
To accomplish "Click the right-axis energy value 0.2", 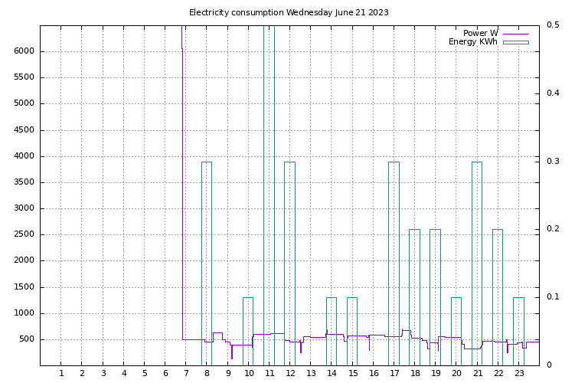I will point(553,228).
